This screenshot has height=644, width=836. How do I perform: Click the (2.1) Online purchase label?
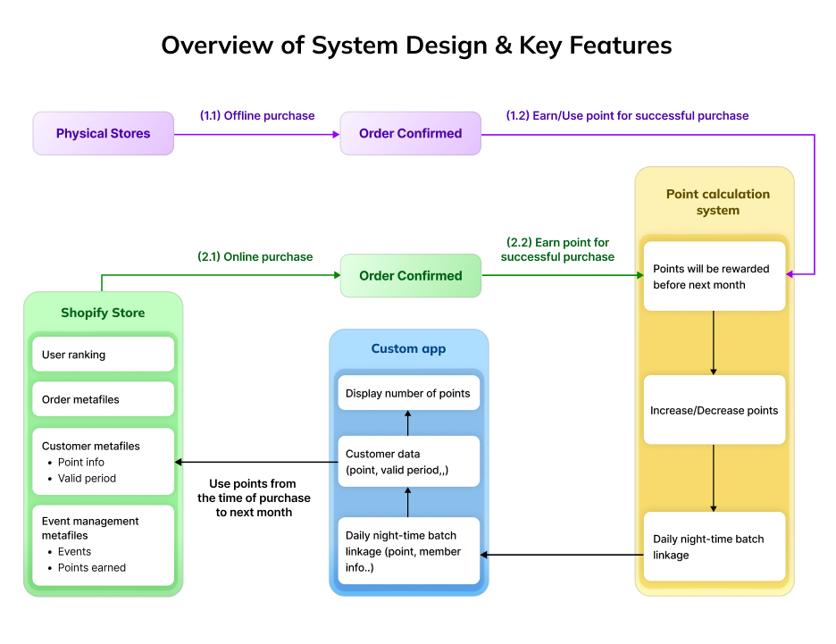click(x=255, y=256)
